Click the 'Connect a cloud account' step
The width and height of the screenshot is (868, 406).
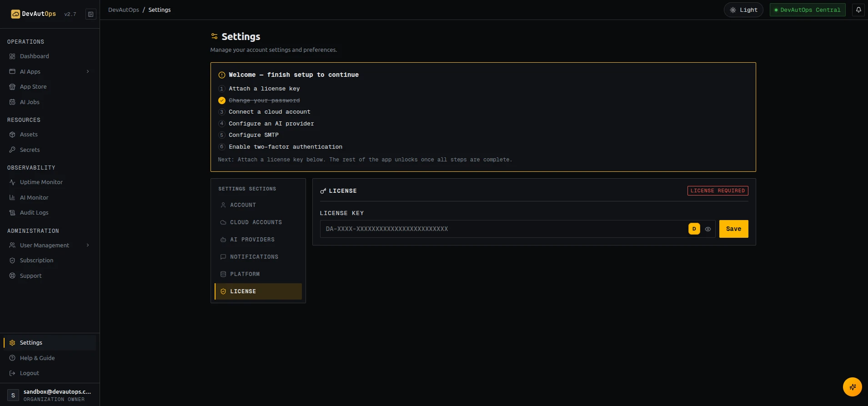[269, 112]
